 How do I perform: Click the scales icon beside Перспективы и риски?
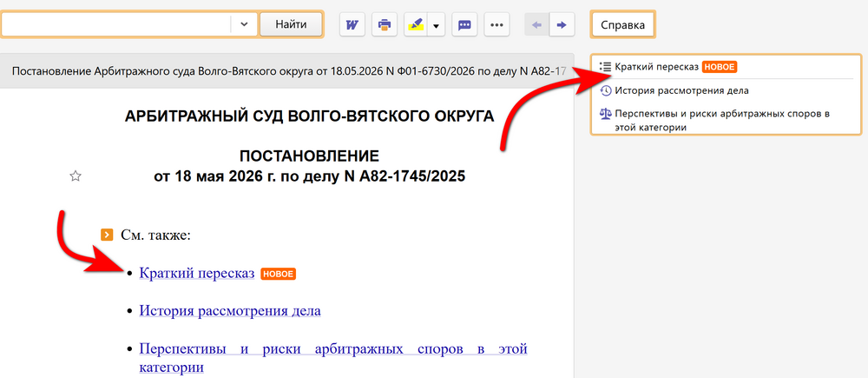pyautogui.click(x=605, y=114)
